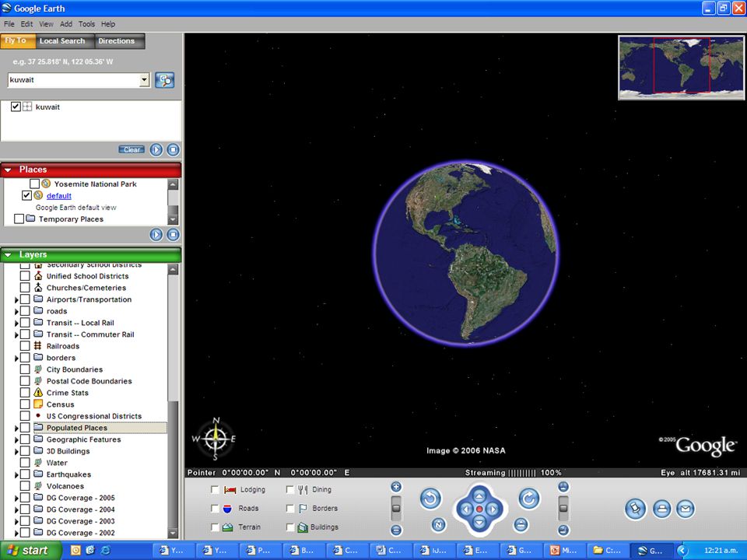Click the reset tilt button
Screen dimensions: 747x560
[521, 525]
